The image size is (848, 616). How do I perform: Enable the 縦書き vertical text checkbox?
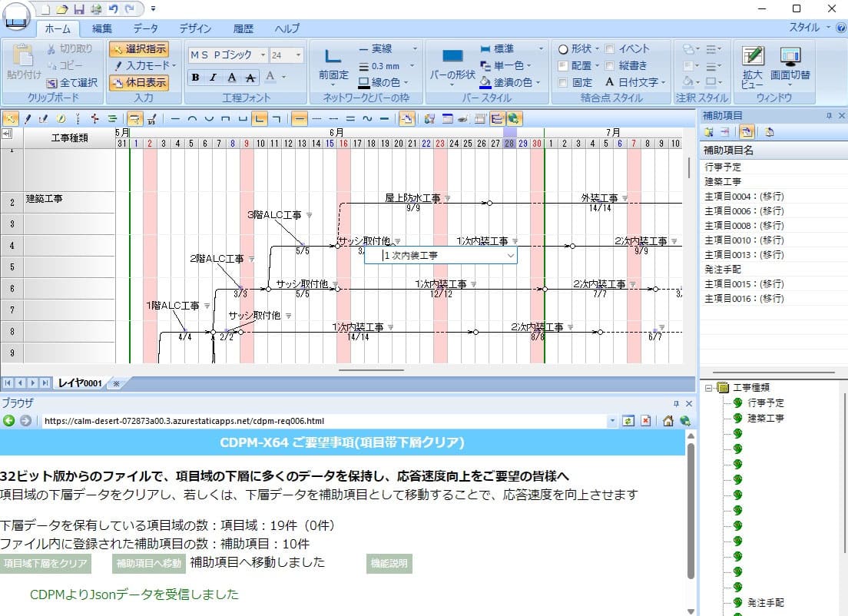[610, 66]
